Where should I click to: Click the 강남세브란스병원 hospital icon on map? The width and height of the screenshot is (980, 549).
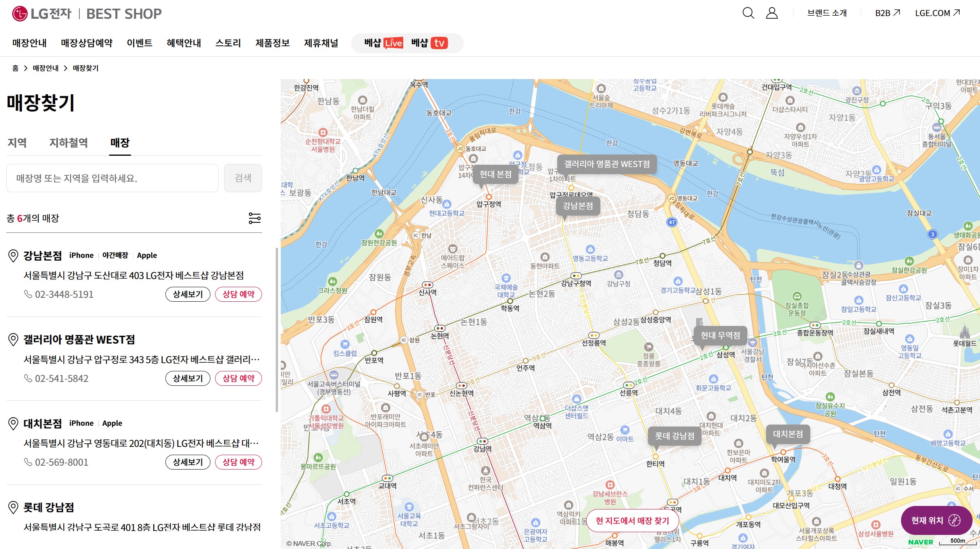coord(610,485)
